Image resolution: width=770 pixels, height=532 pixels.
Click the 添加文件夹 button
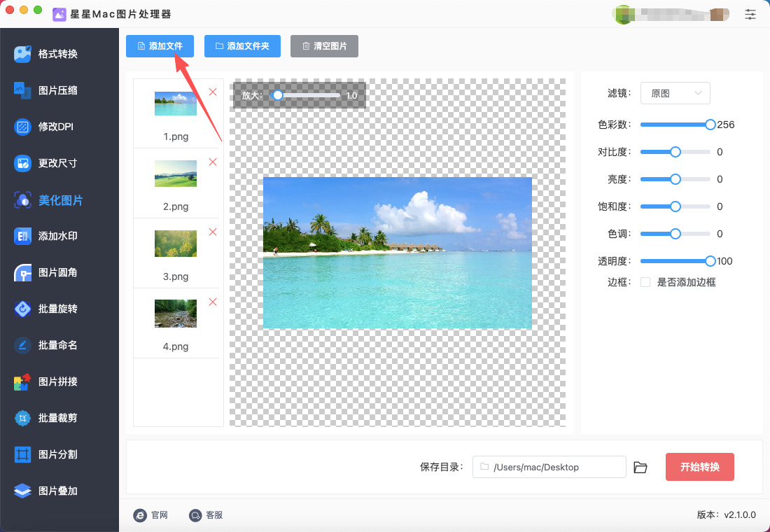[x=242, y=46]
